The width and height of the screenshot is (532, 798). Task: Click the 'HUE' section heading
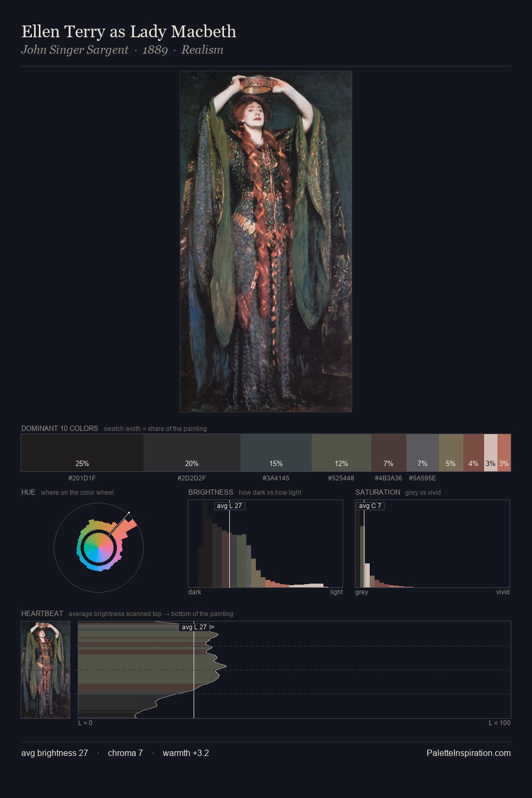click(28, 492)
